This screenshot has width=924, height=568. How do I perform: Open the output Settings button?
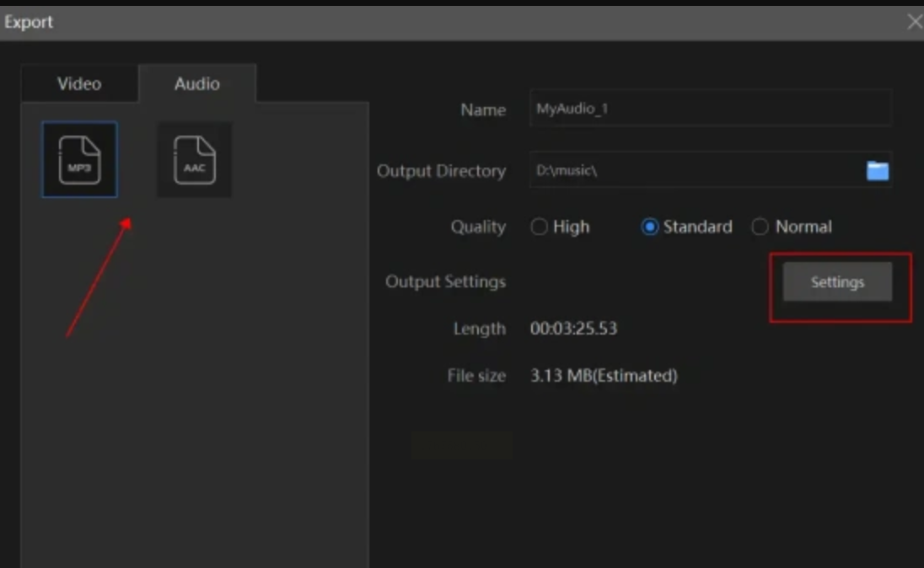[x=837, y=282]
